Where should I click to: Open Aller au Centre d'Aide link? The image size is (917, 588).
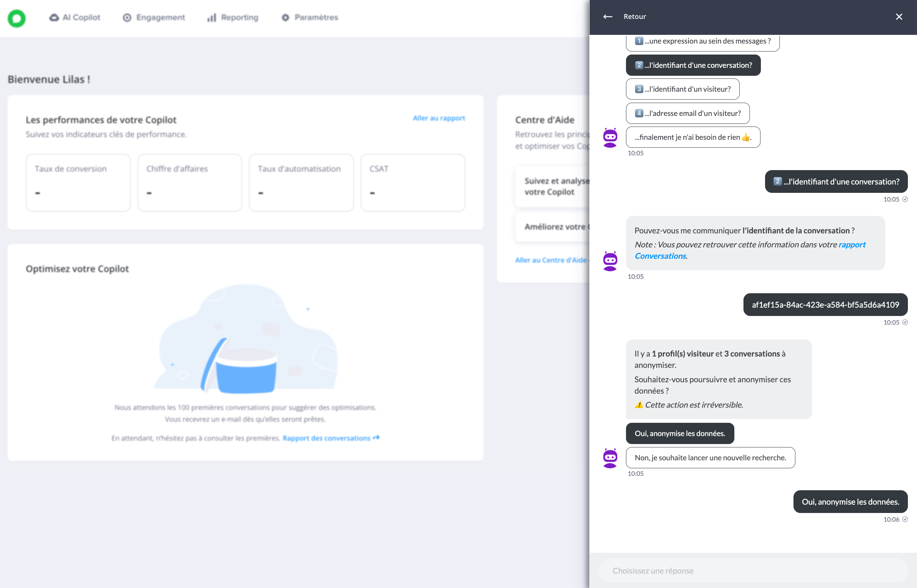tap(552, 260)
